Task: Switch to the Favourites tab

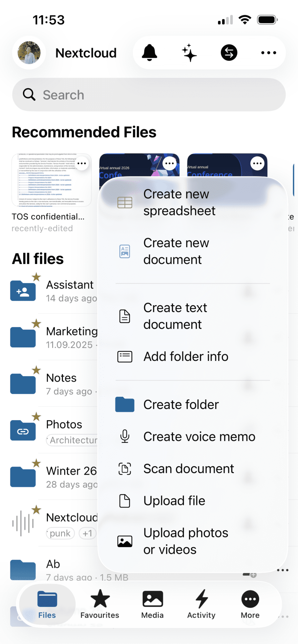Action: point(100,604)
